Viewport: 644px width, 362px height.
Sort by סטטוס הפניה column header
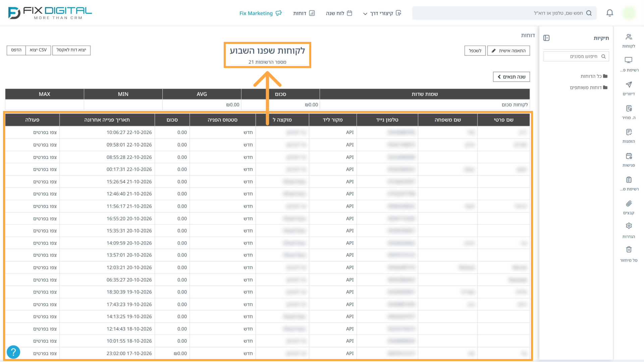coord(222,120)
